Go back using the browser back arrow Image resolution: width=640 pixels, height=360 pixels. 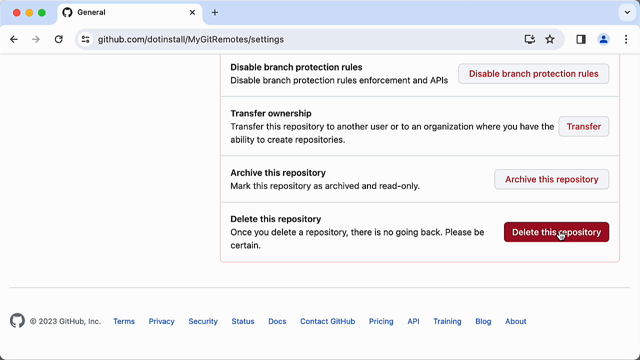point(14,40)
